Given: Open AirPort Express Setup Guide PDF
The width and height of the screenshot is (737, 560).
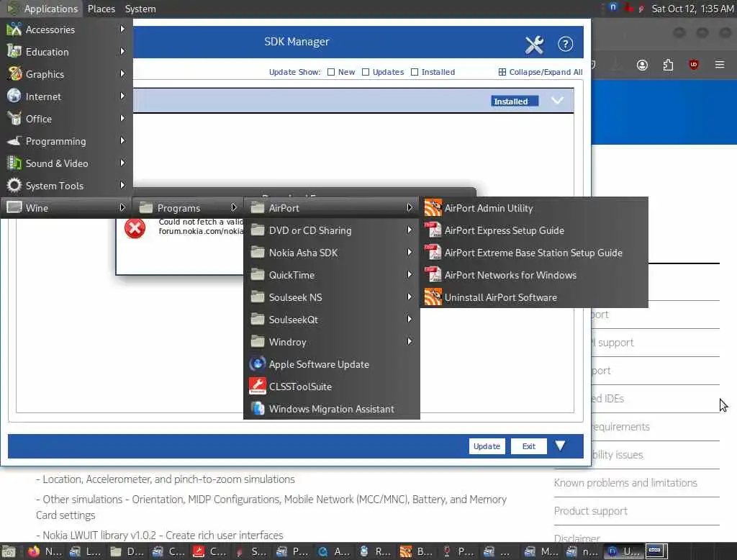Looking at the screenshot, I should tap(534, 230).
